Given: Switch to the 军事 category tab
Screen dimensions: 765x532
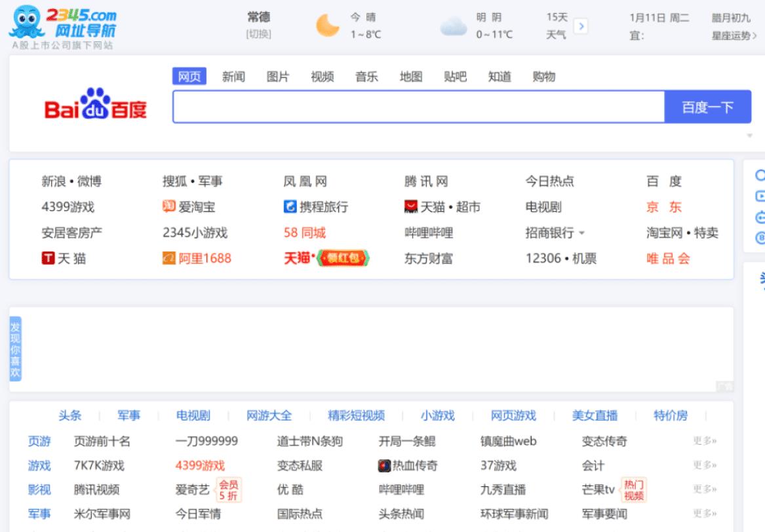Looking at the screenshot, I should click(128, 415).
